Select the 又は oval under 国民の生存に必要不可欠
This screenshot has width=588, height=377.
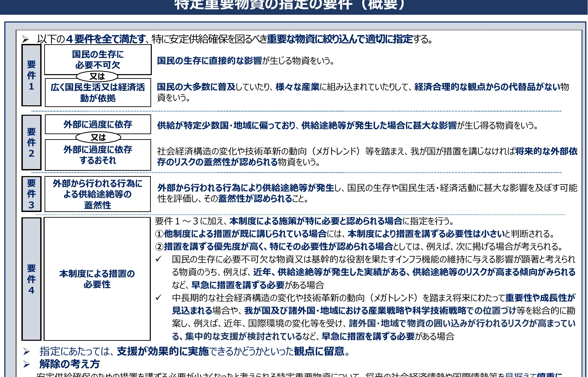coord(97,76)
